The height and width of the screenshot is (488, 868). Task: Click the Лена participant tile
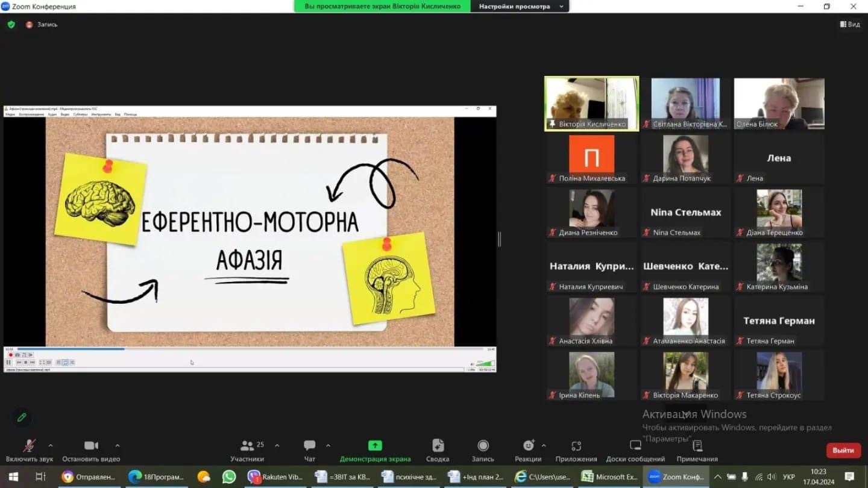779,158
